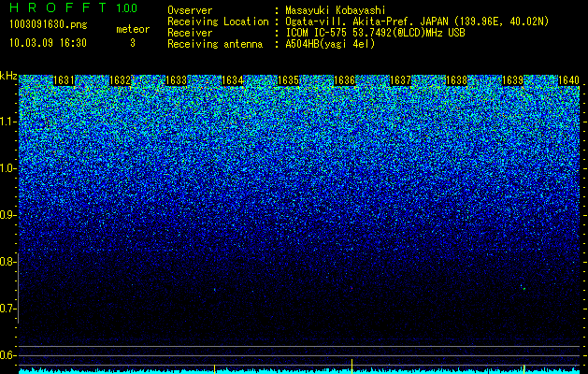588x374 pixels.
Task: Select the observer name Masayuki Kobayashi
Action: point(336,10)
